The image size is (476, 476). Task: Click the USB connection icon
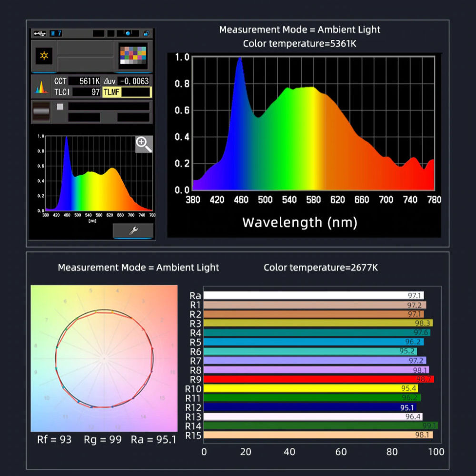click(39, 33)
